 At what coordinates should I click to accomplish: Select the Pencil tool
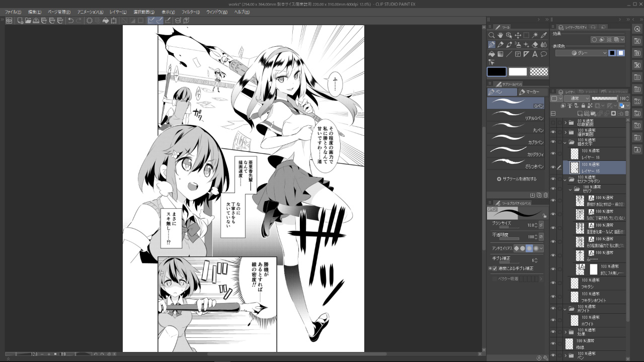(x=500, y=45)
